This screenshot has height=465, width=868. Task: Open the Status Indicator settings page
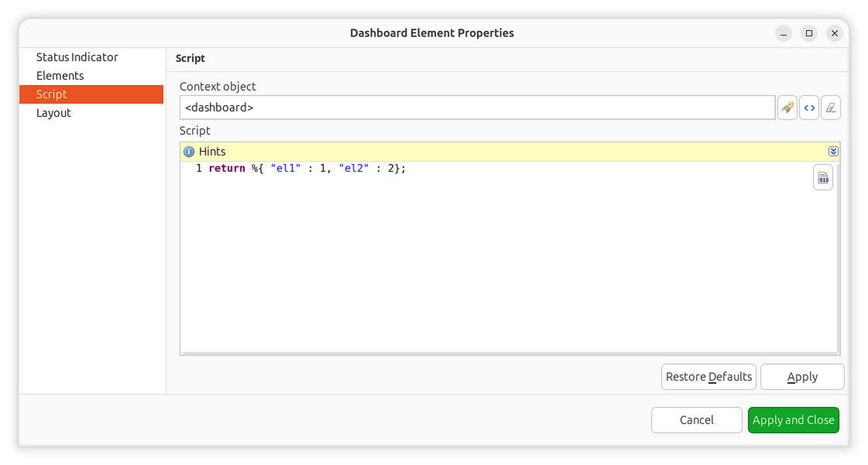(x=77, y=56)
